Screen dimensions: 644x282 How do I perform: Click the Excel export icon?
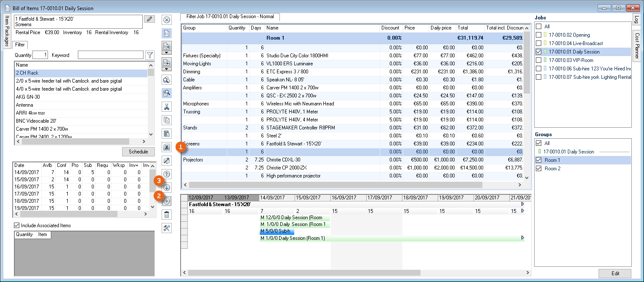[166, 147]
